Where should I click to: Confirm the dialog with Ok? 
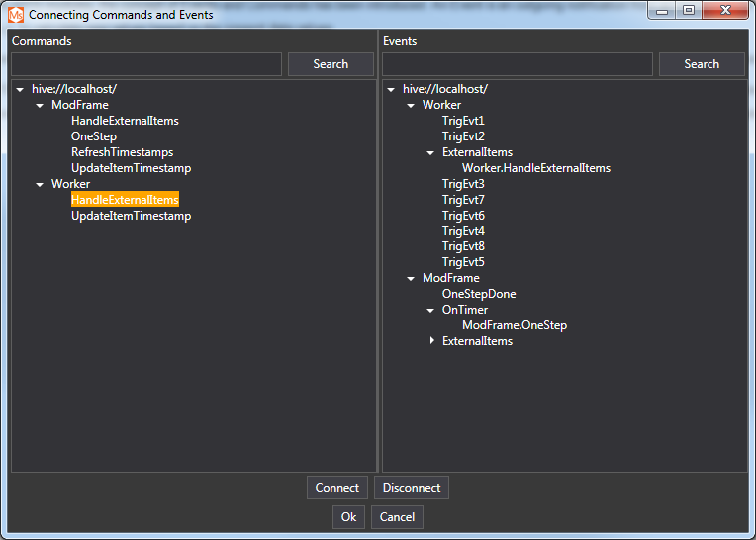[348, 517]
